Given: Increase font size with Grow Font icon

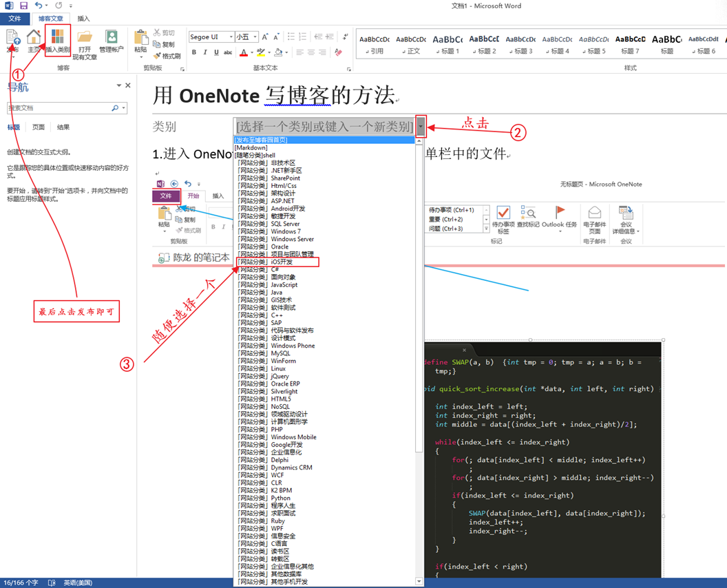Looking at the screenshot, I should (x=265, y=36).
